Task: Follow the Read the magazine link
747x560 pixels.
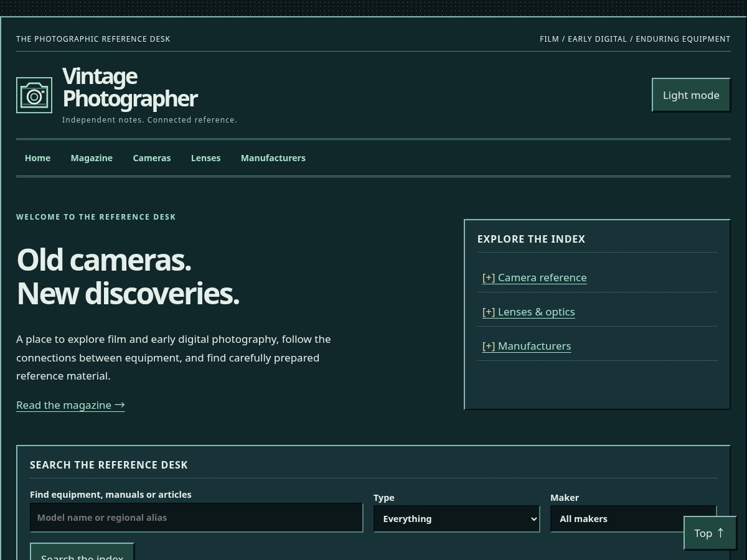Action: 70,405
